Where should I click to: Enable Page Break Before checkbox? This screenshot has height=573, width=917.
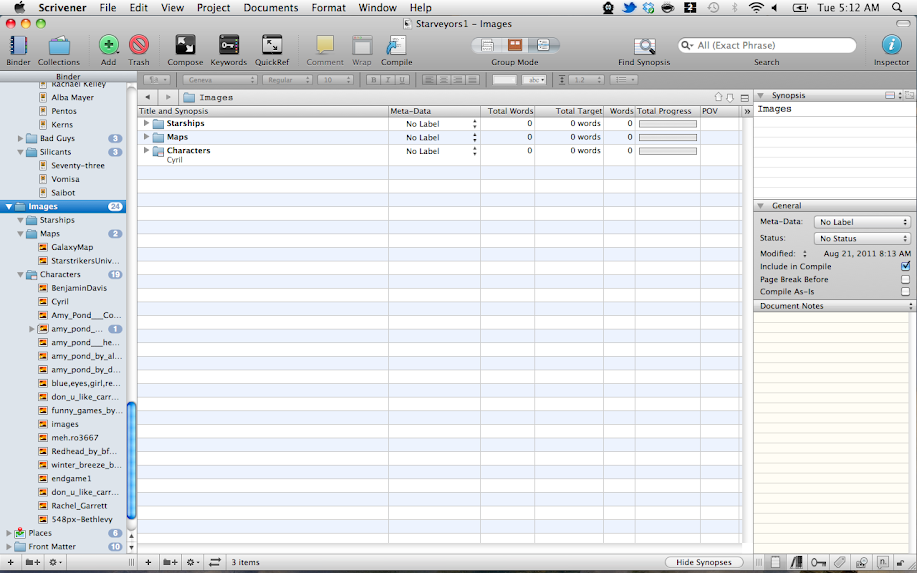(x=905, y=279)
